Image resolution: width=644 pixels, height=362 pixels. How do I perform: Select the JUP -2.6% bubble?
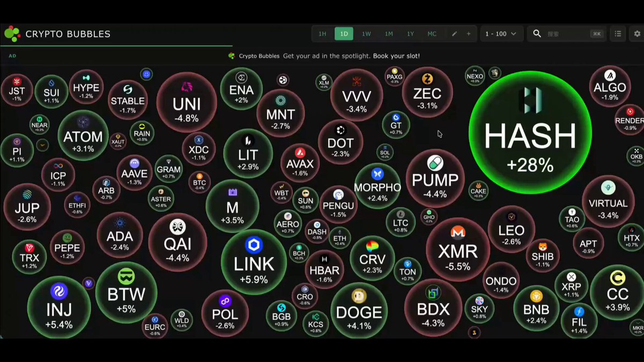(27, 207)
